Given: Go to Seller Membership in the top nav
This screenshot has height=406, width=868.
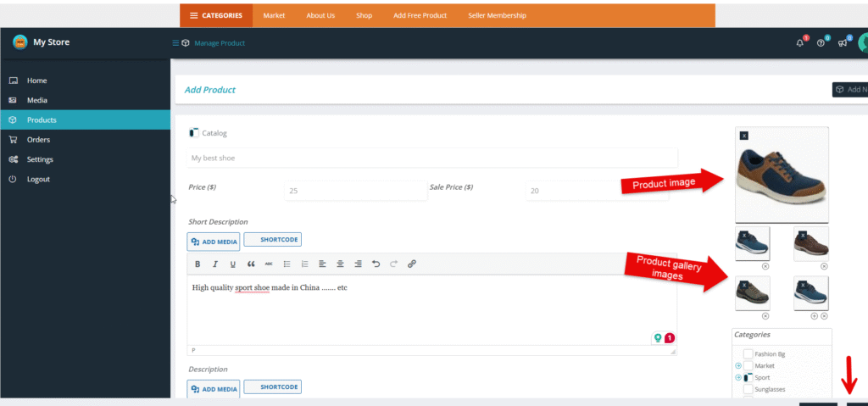Looking at the screenshot, I should point(497,15).
